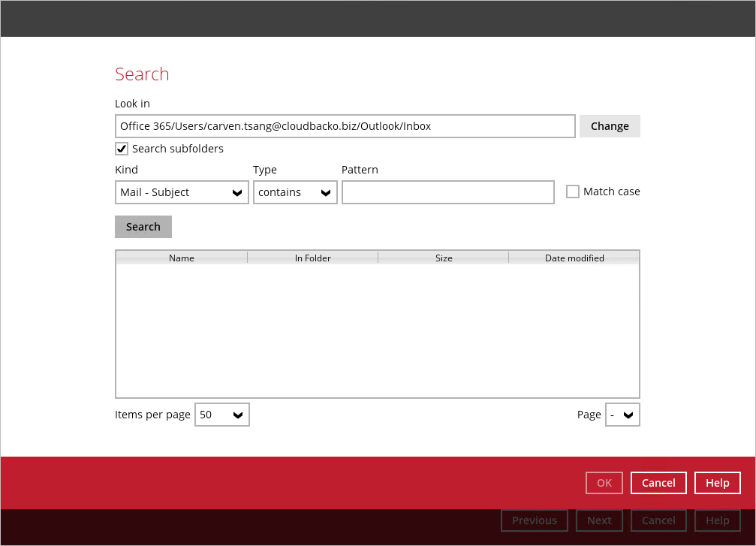Open the Kind dropdown showing Mail - Subject

[182, 192]
